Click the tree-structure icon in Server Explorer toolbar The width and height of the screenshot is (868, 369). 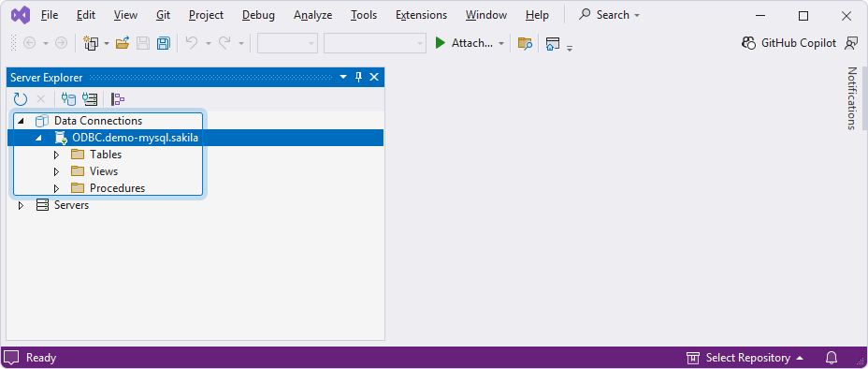(x=118, y=99)
